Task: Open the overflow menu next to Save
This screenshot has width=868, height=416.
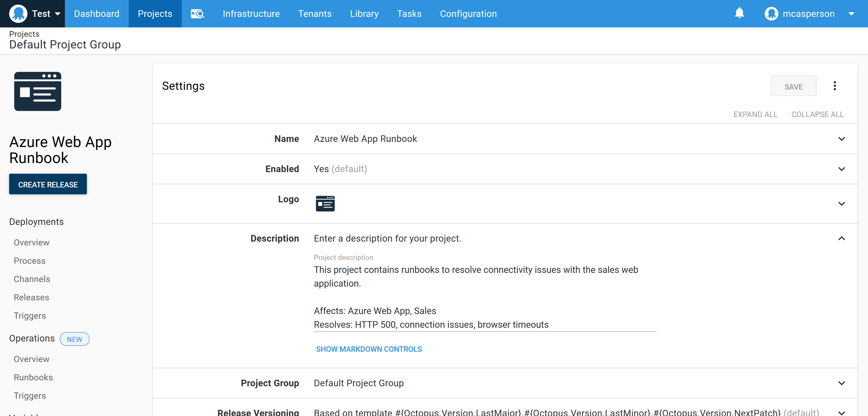Action: pyautogui.click(x=835, y=86)
